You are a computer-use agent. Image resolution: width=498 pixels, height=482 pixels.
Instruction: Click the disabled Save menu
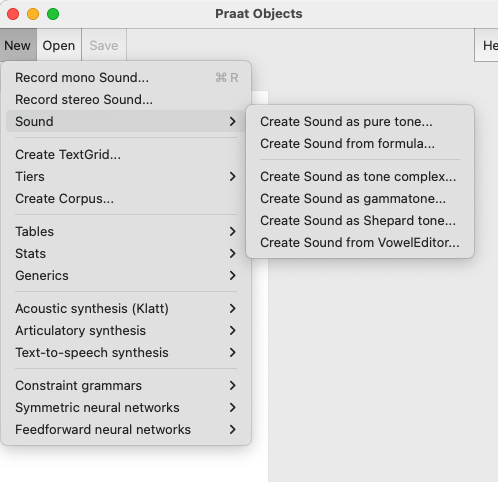coord(104,45)
